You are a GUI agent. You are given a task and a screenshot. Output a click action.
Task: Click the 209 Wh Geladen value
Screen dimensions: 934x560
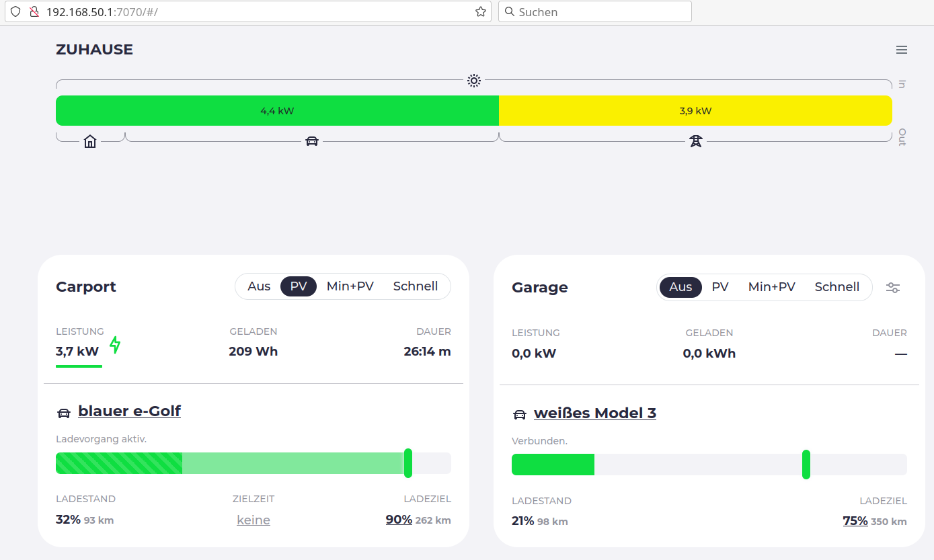click(254, 351)
